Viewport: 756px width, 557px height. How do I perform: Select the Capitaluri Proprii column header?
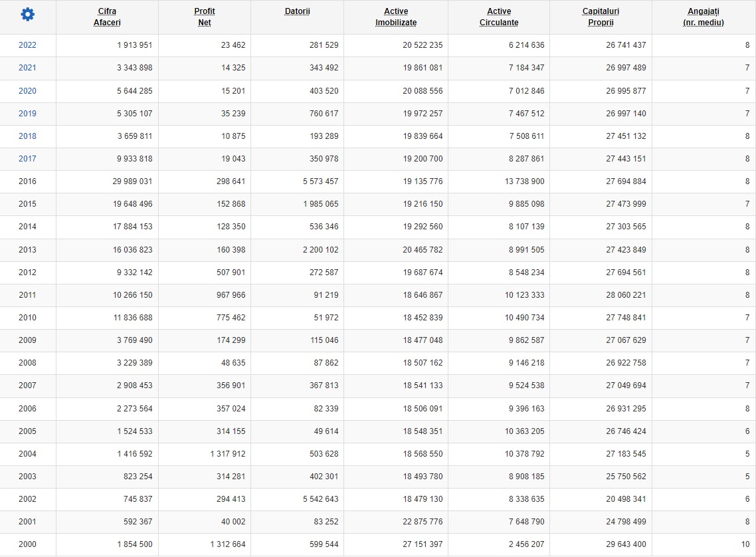point(601,17)
